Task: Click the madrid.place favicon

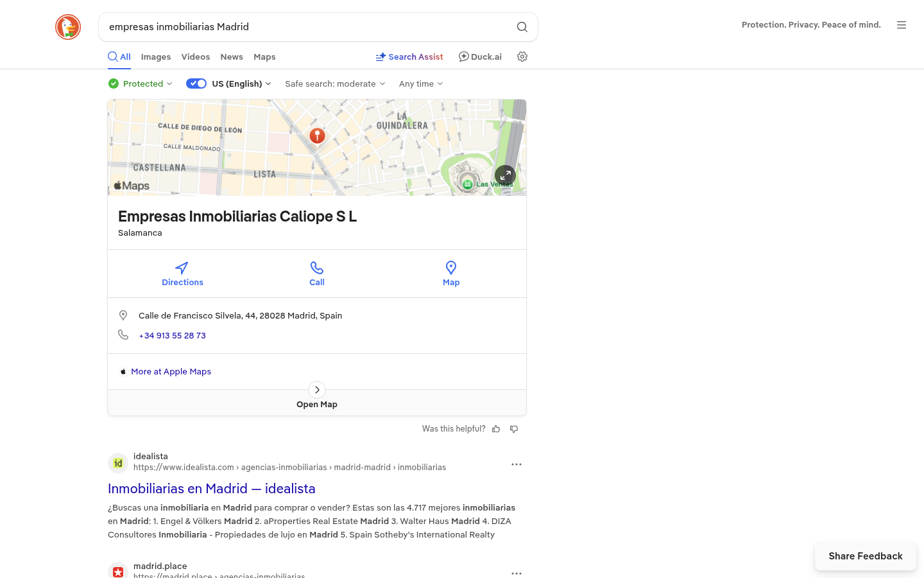Action: [x=118, y=571]
